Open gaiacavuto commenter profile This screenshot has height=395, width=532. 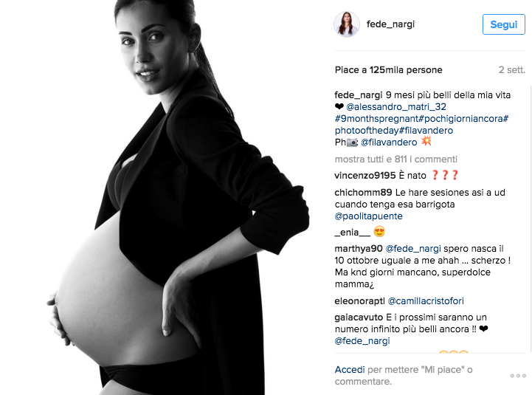pyautogui.click(x=359, y=317)
